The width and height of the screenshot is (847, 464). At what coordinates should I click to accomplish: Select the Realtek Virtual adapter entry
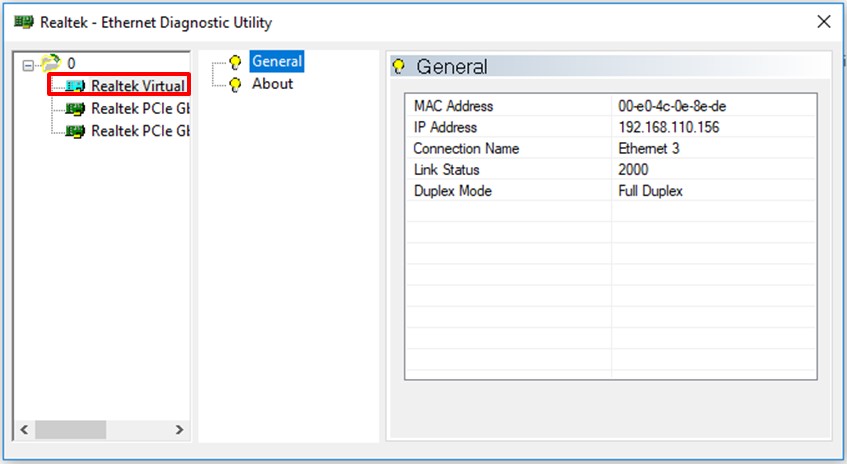pyautogui.click(x=138, y=85)
